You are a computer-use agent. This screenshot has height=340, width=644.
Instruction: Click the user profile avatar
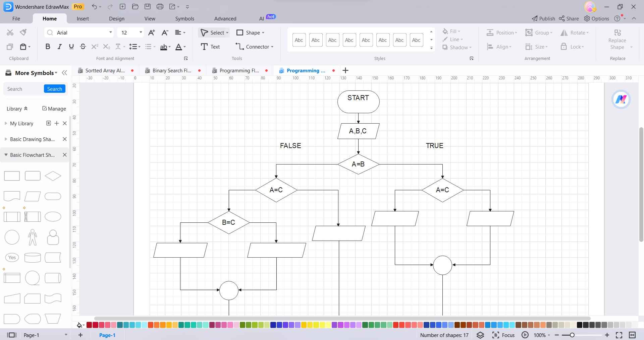coord(590,7)
